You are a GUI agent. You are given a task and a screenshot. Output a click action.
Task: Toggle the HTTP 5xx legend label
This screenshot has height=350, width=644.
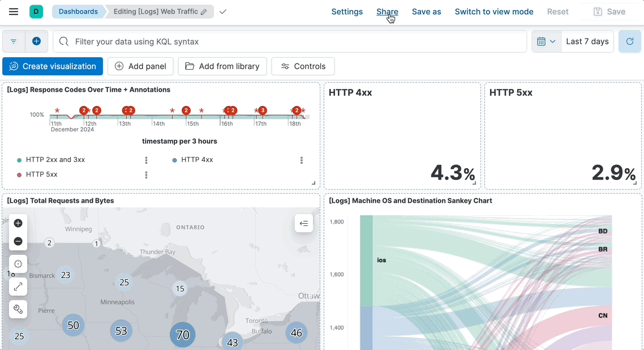(41, 174)
